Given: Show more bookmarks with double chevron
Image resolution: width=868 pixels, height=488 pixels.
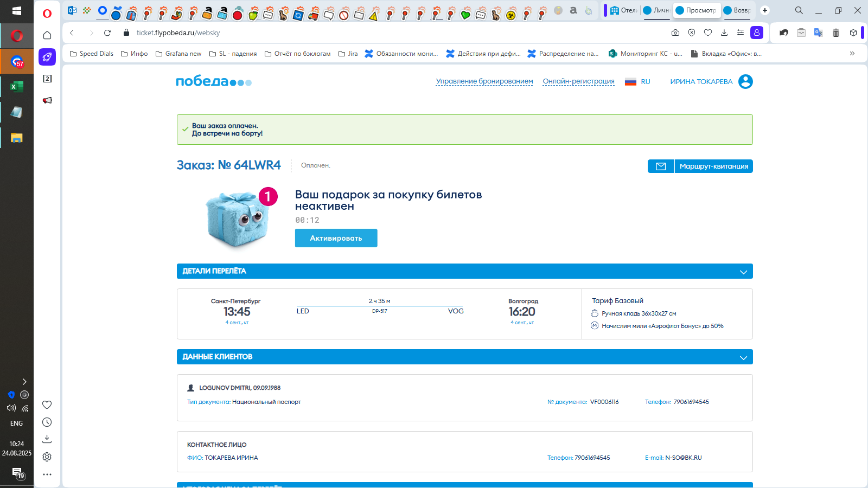Looking at the screenshot, I should [x=852, y=54].
